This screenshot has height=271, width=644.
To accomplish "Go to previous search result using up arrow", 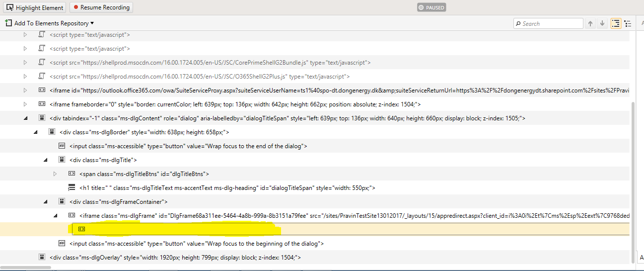I will coord(590,23).
